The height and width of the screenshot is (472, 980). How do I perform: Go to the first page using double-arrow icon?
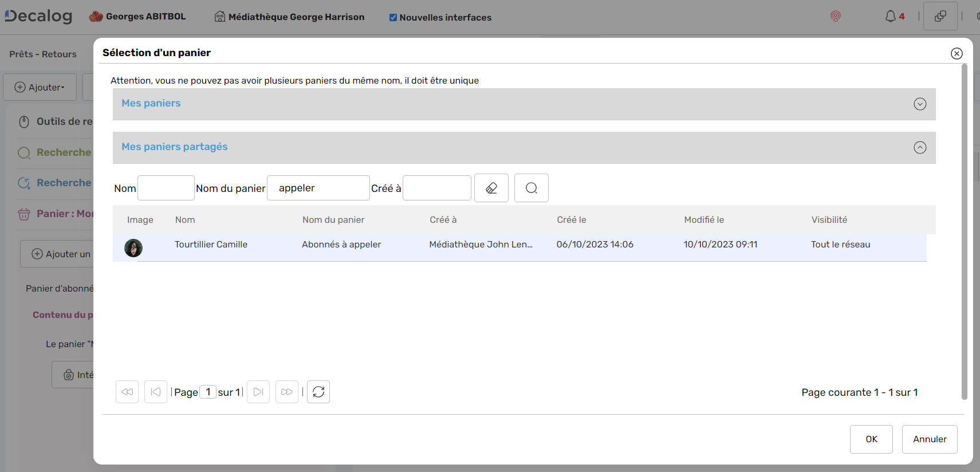[x=127, y=392]
